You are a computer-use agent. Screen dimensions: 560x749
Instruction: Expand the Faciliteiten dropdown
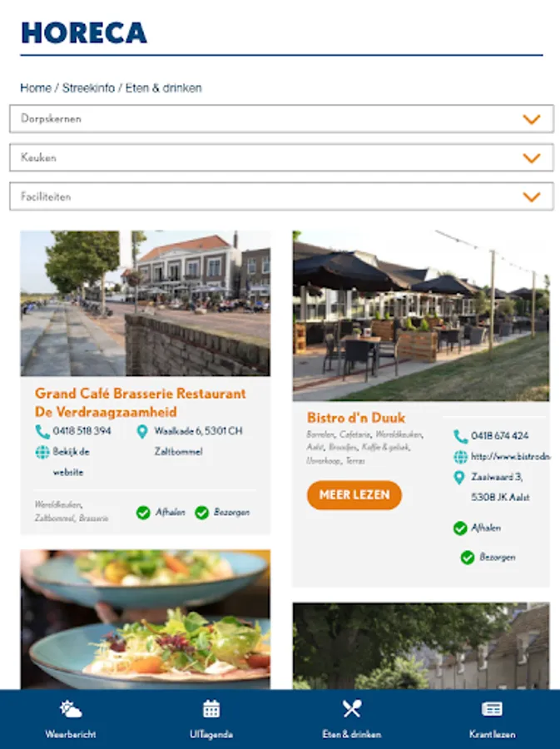(x=282, y=196)
